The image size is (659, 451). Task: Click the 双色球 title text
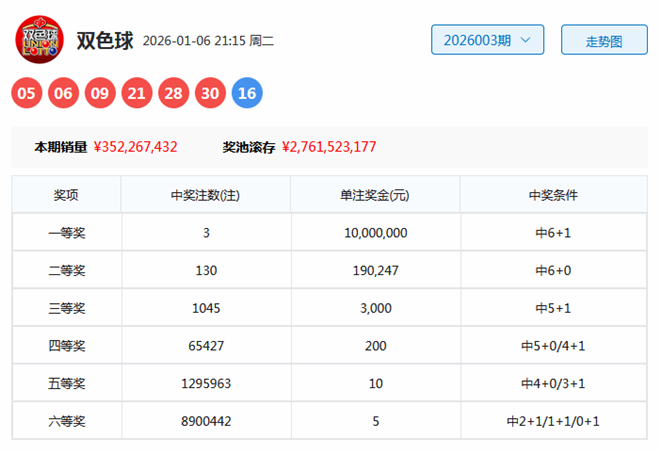point(104,41)
